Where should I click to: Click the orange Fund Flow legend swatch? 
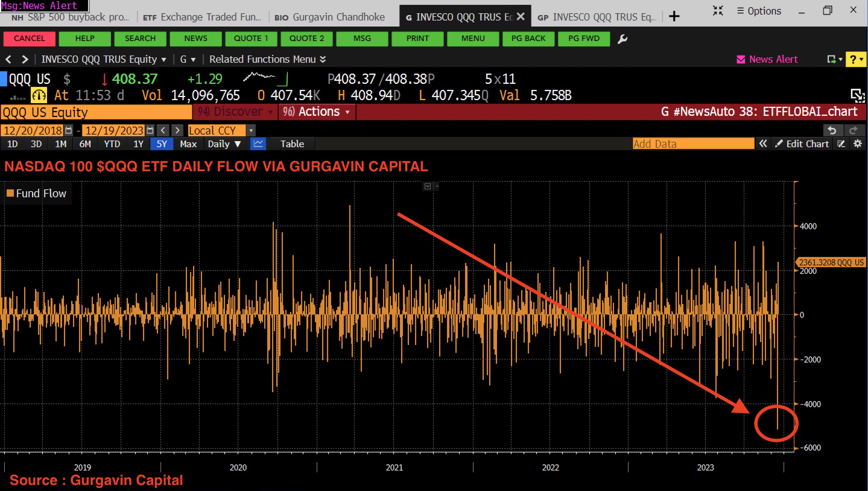pos(10,193)
